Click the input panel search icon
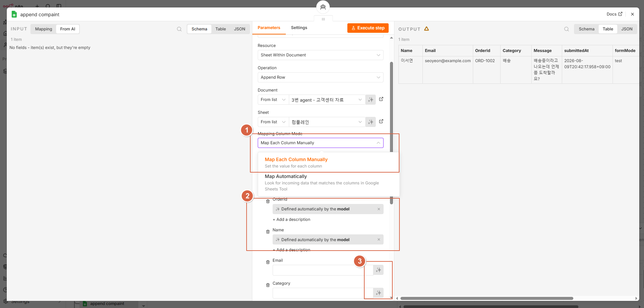644x308 pixels. click(x=179, y=29)
